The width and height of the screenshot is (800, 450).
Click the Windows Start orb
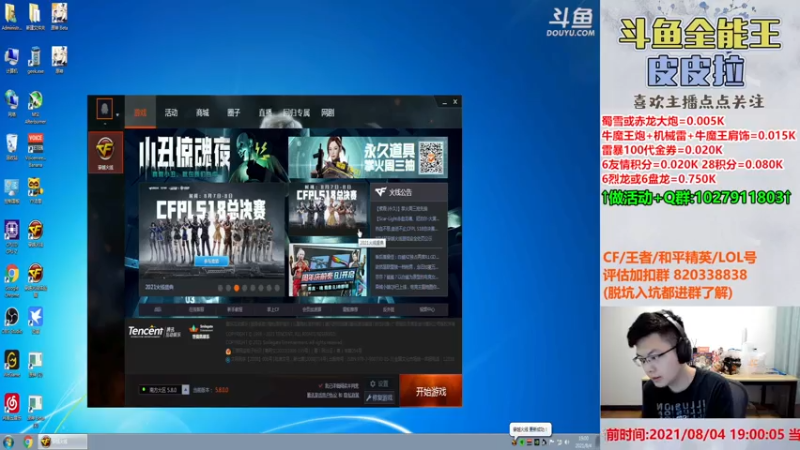(8, 442)
